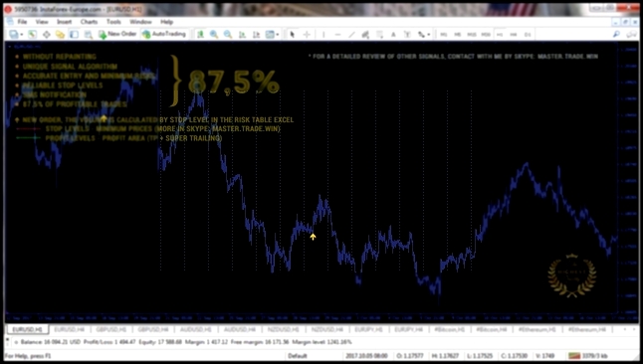The image size is (643, 364).
Task: Click the chart document icon beside File
Action: point(10,22)
